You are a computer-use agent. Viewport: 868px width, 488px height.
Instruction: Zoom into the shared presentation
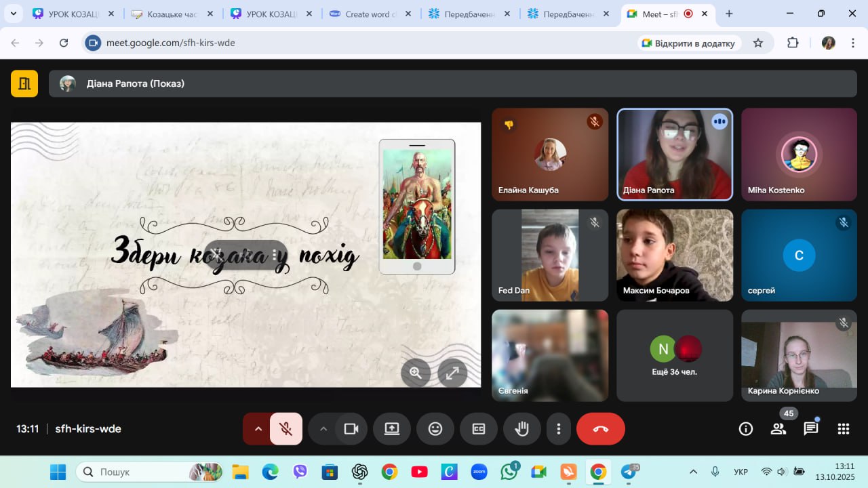pyautogui.click(x=415, y=372)
